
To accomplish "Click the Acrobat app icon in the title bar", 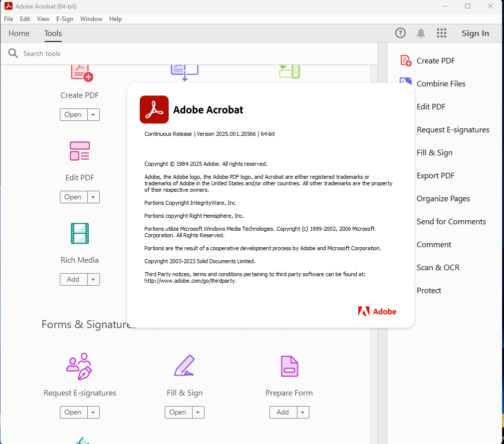I will (x=8, y=6).
